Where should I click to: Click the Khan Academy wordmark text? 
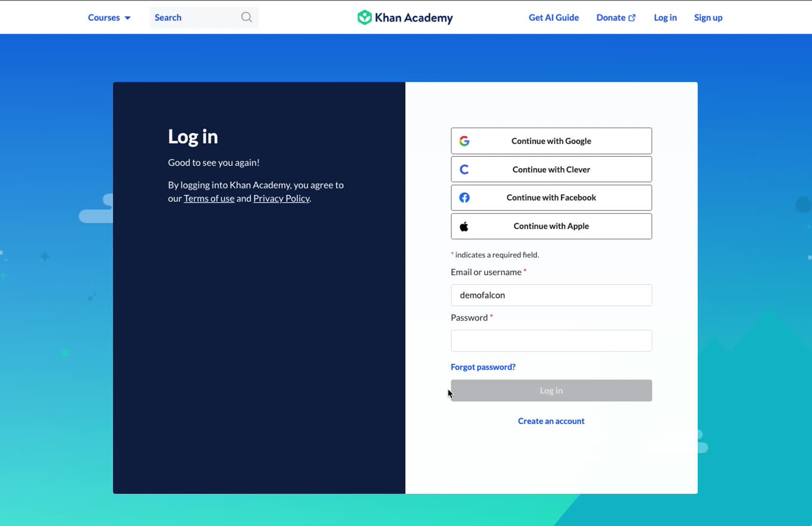[x=414, y=18]
